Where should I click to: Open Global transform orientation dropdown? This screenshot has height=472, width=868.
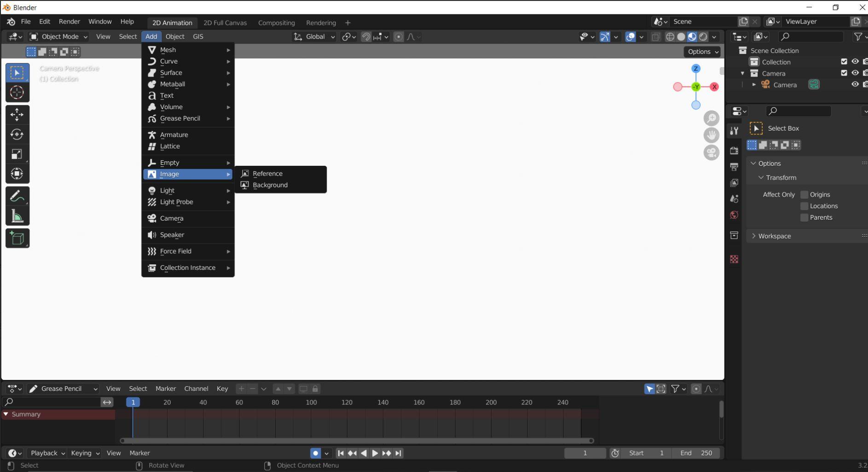point(314,37)
